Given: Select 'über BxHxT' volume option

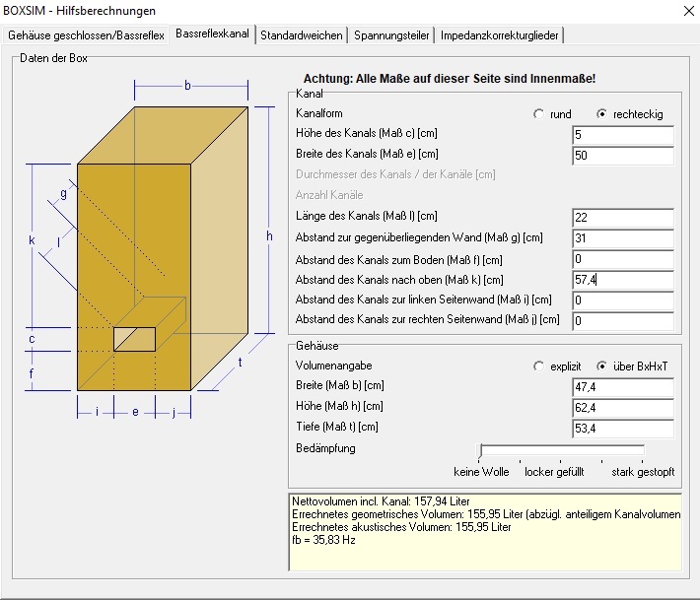Looking at the screenshot, I should tap(601, 367).
